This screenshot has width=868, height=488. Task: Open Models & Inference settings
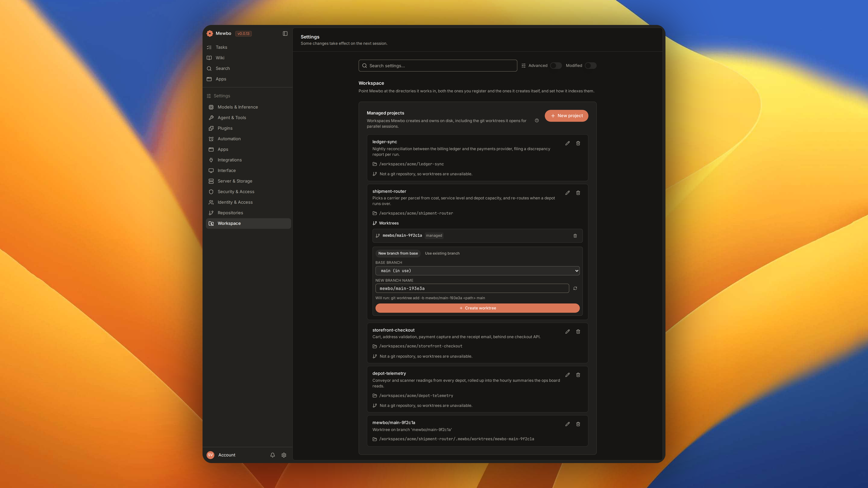(x=248, y=107)
